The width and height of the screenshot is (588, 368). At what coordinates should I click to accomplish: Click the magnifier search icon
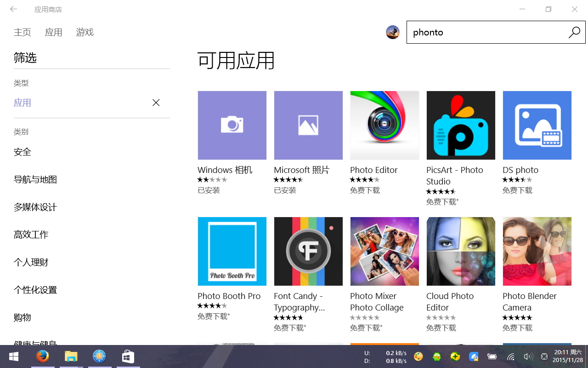pyautogui.click(x=574, y=32)
